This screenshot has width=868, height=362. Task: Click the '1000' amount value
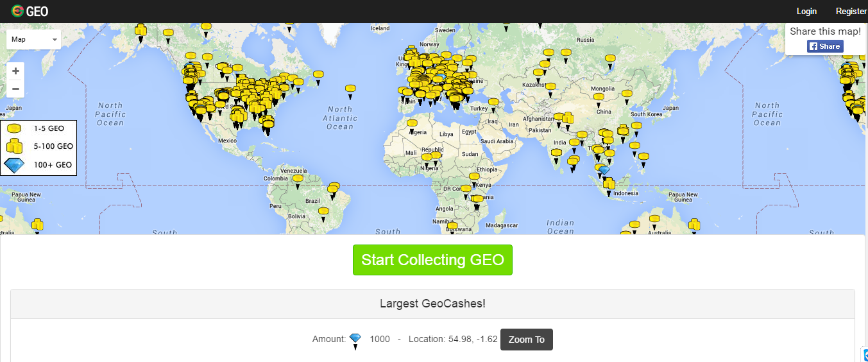(x=380, y=340)
